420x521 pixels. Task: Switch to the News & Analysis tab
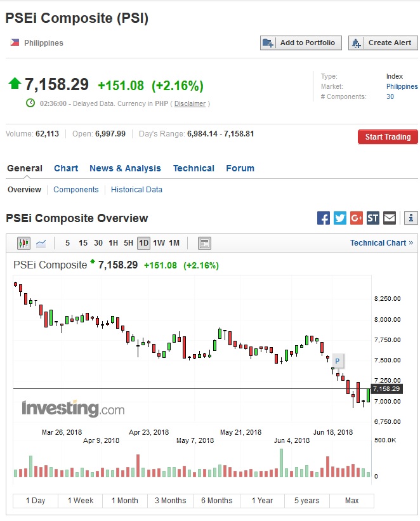point(125,168)
